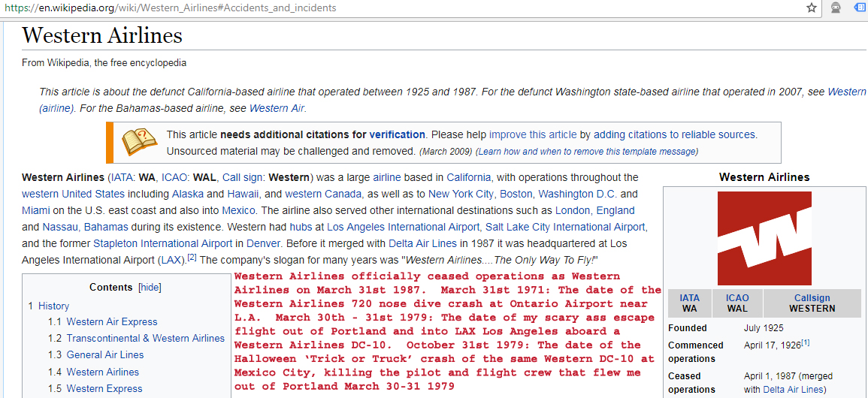Go to History section in Contents
Screen dimensions: 868x398
(x=53, y=306)
